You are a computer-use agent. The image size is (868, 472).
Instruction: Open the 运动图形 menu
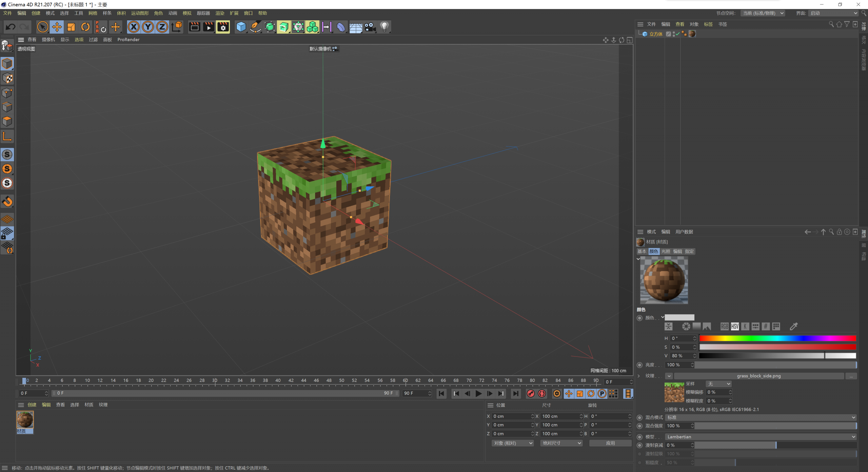pos(140,13)
